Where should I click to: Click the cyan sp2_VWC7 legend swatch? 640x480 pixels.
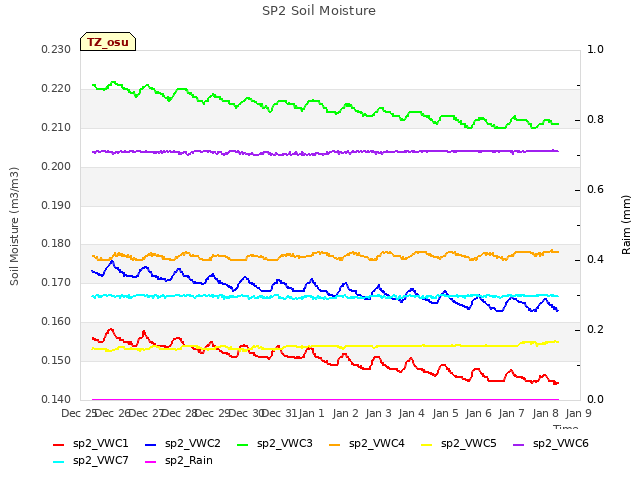click(59, 462)
